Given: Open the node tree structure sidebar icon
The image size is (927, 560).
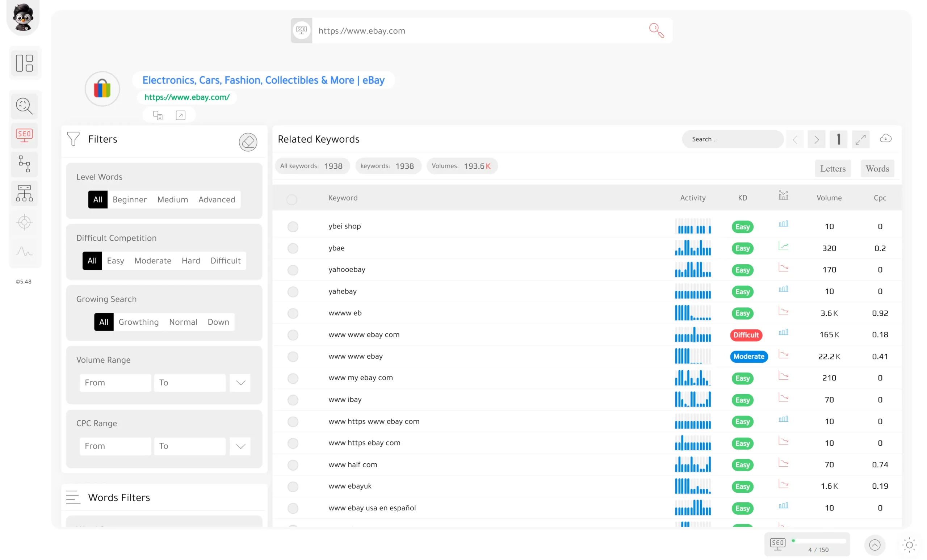Looking at the screenshot, I should click(25, 164).
